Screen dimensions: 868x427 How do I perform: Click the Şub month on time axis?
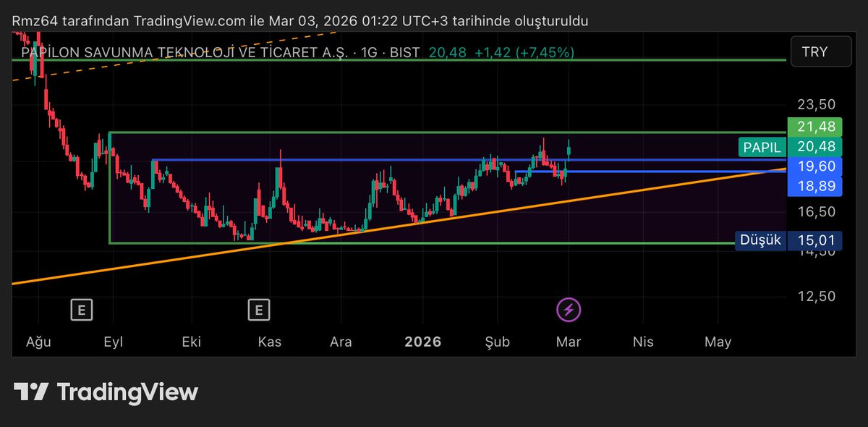coord(497,342)
